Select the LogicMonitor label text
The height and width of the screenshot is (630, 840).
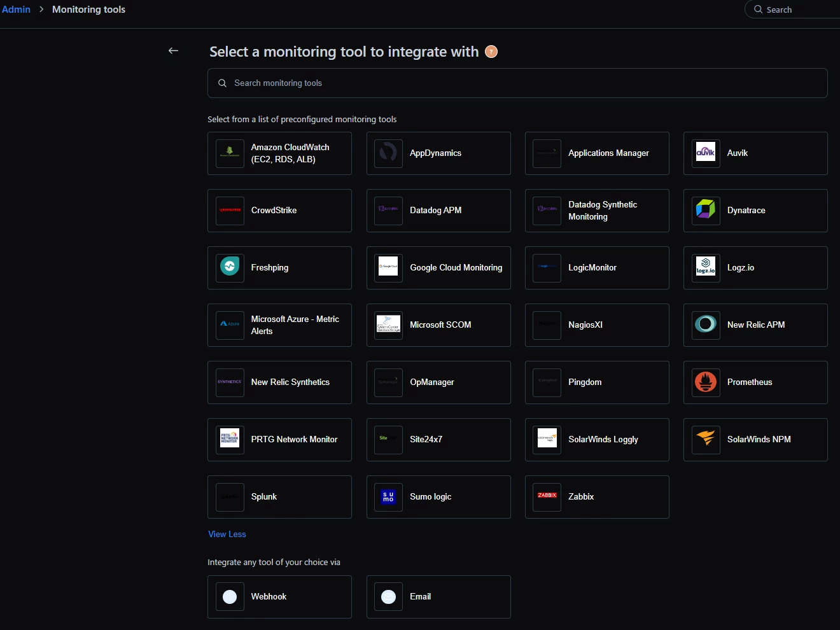pos(592,268)
